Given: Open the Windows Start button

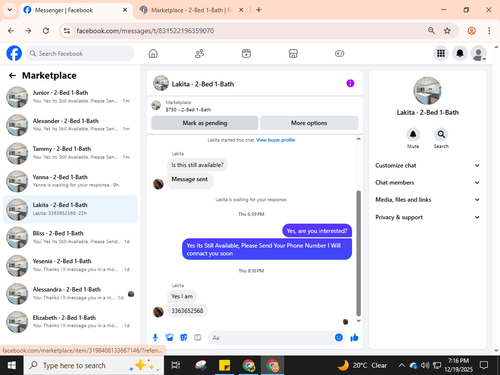Looking at the screenshot, I should [12, 365].
